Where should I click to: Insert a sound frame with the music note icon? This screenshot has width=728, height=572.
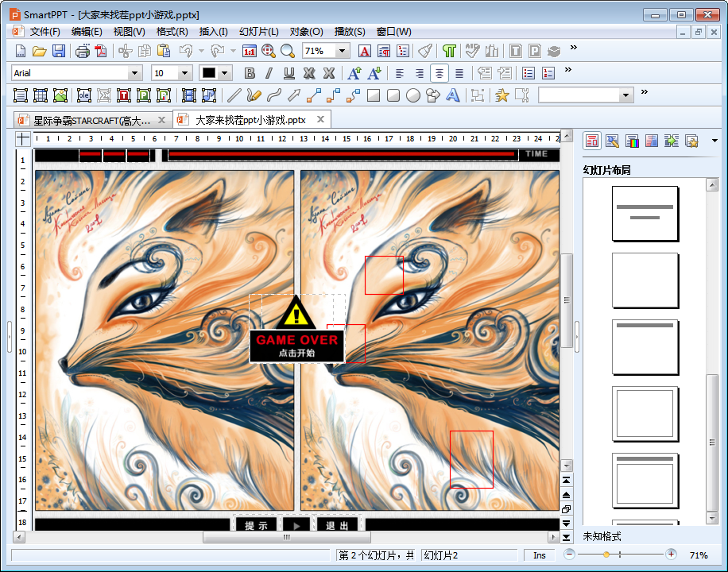[x=209, y=95]
